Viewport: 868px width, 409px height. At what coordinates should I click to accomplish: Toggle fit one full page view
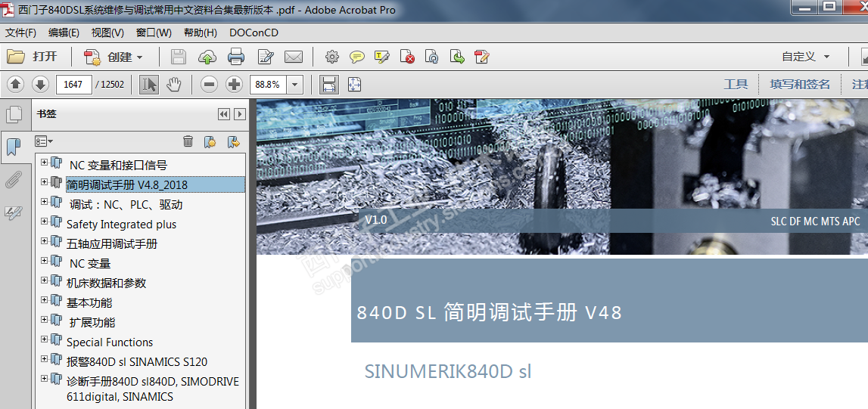[354, 85]
